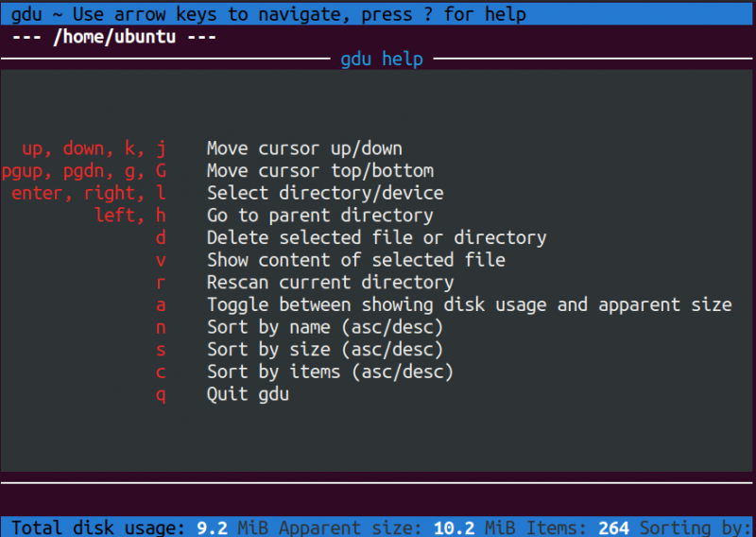Click 'Sort by name (asc/desc)' entry
This screenshot has width=756, height=537.
pyautogui.click(x=325, y=327)
